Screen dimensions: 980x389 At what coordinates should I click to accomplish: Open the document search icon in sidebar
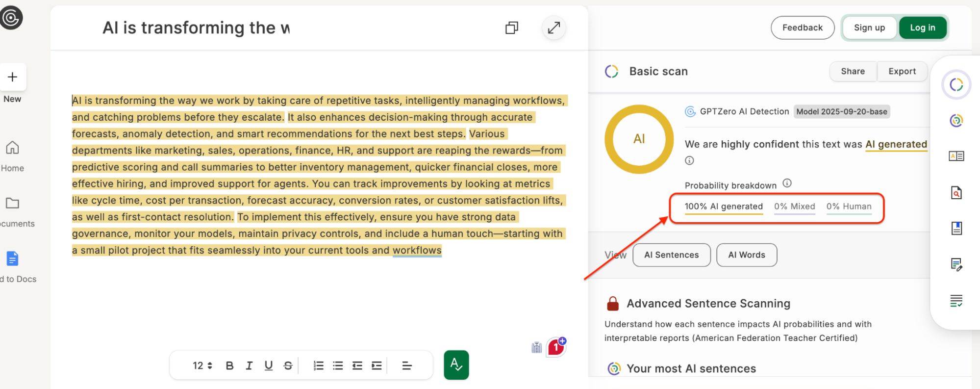coord(956,192)
